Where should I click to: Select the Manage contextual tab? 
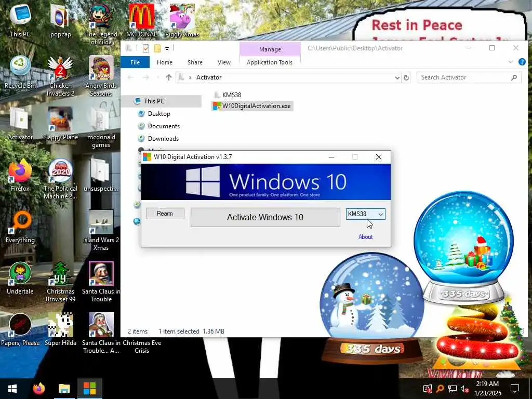270,49
